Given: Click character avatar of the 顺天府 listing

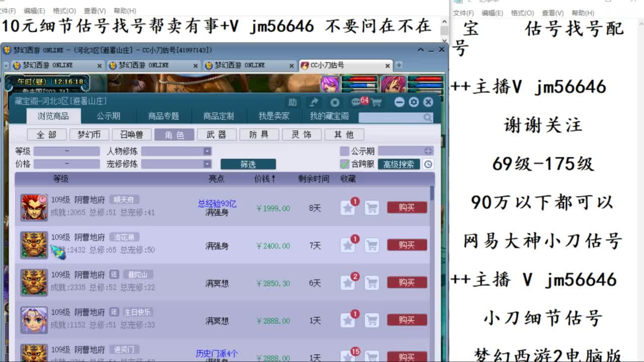Looking at the screenshot, I should [x=34, y=208].
